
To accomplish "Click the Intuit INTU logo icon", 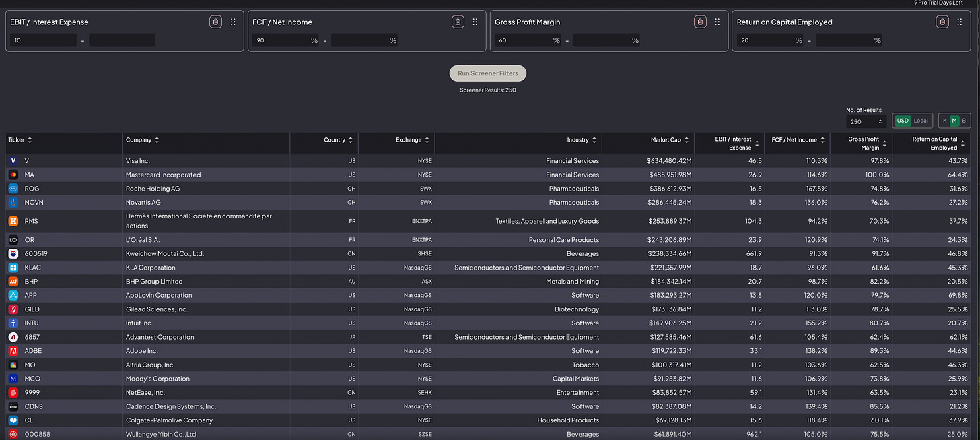I will pyautogui.click(x=13, y=323).
